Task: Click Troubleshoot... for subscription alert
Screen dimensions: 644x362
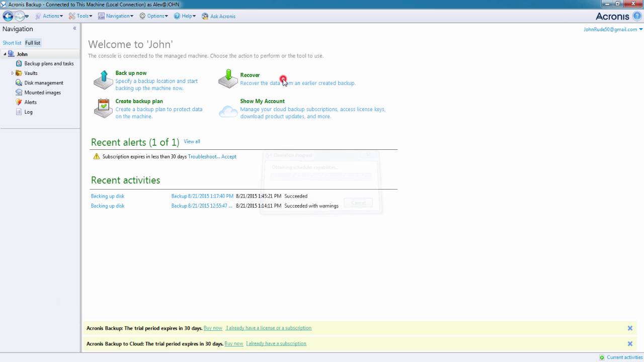Action: click(x=204, y=156)
